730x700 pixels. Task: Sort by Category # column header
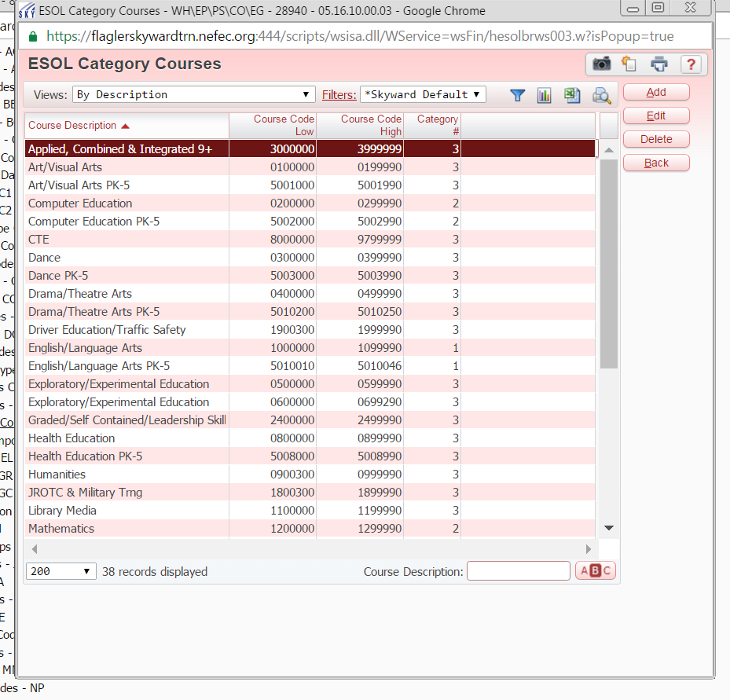[x=431, y=125]
